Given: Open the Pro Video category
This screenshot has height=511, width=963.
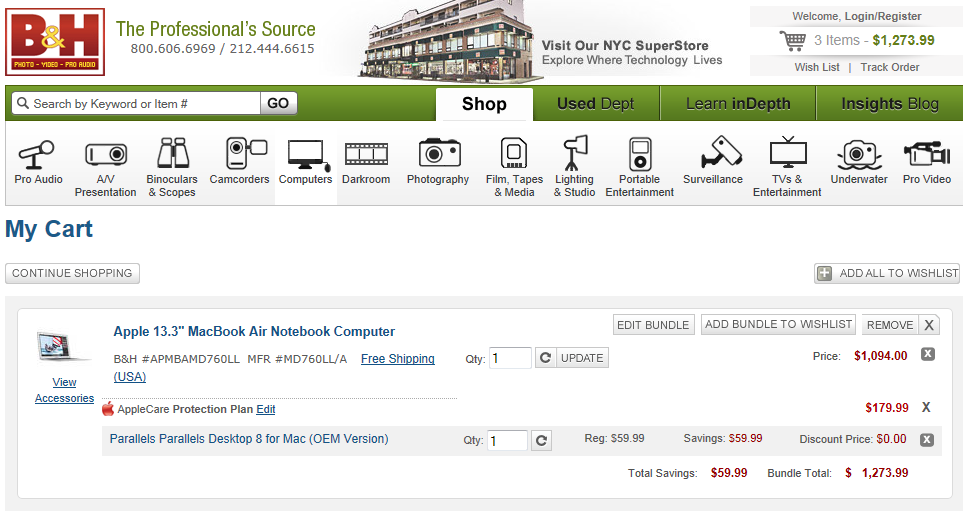Looking at the screenshot, I should coord(927,162).
